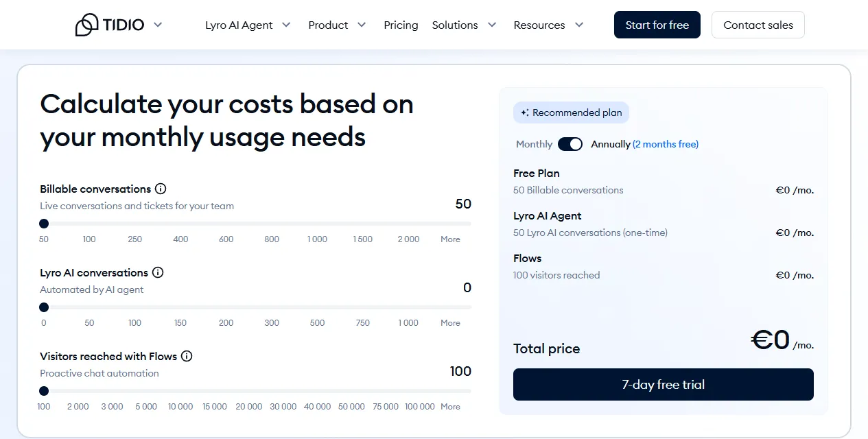The height and width of the screenshot is (439, 868).
Task: Open Lyro AI conversations info icon
Action: tap(158, 272)
